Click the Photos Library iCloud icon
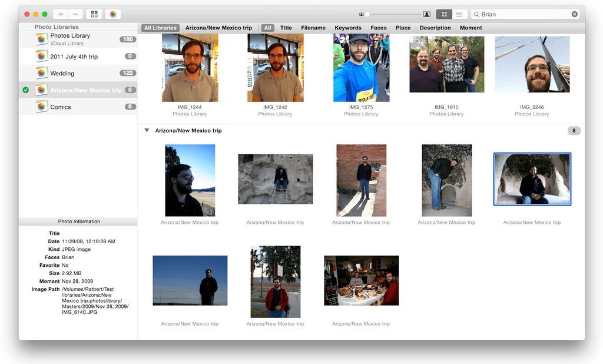 pos(41,38)
